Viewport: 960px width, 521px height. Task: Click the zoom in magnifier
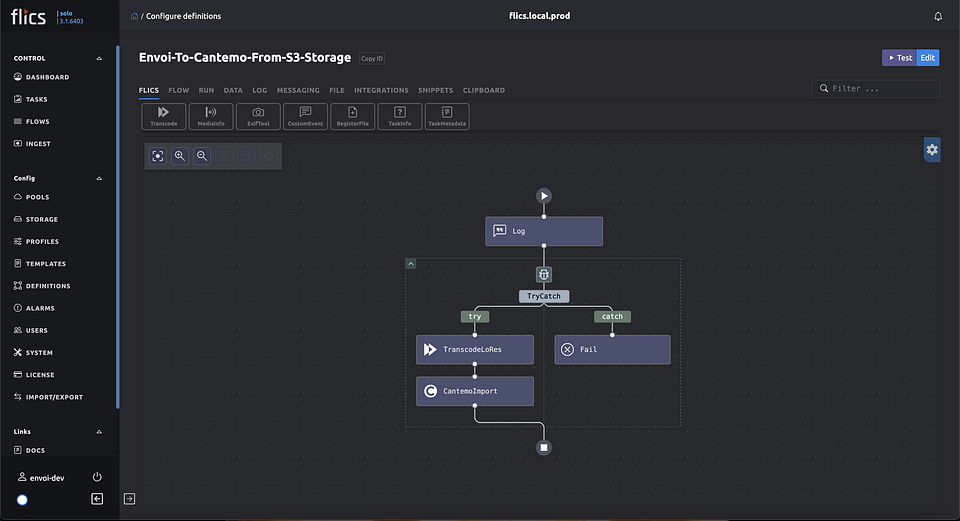point(180,156)
